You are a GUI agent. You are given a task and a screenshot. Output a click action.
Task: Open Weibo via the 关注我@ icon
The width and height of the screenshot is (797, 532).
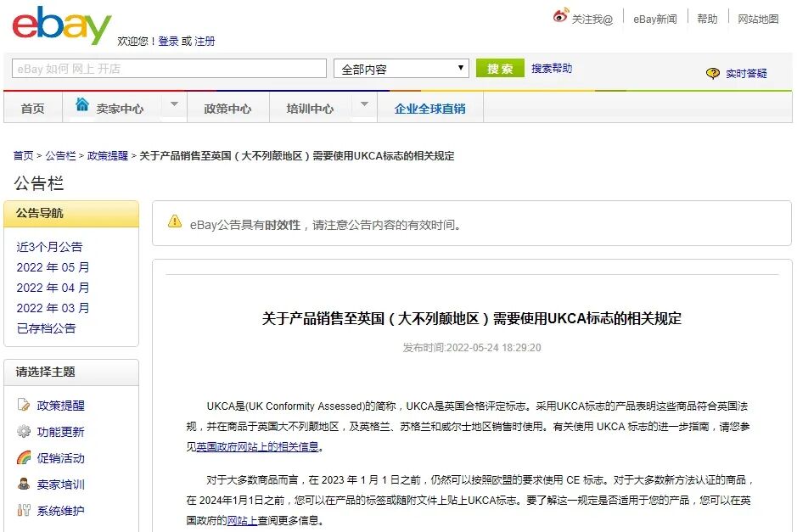tap(559, 14)
